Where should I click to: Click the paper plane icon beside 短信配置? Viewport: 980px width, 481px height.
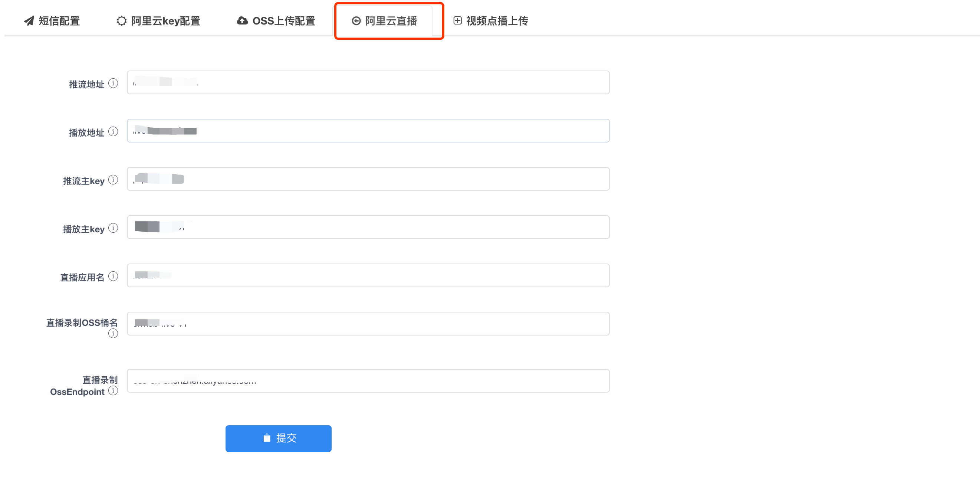point(29,21)
